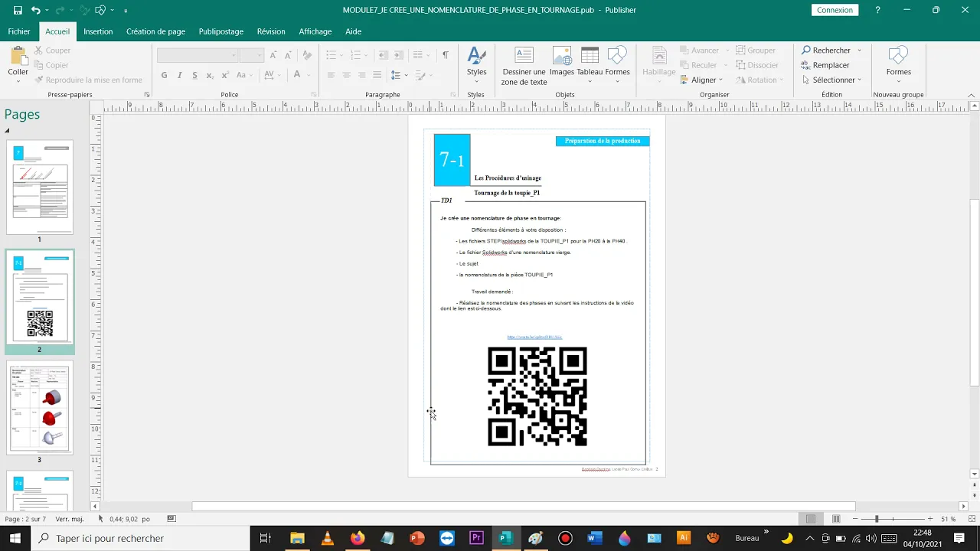Switch to two-page spread view
The height and width of the screenshot is (551, 980).
click(836, 519)
